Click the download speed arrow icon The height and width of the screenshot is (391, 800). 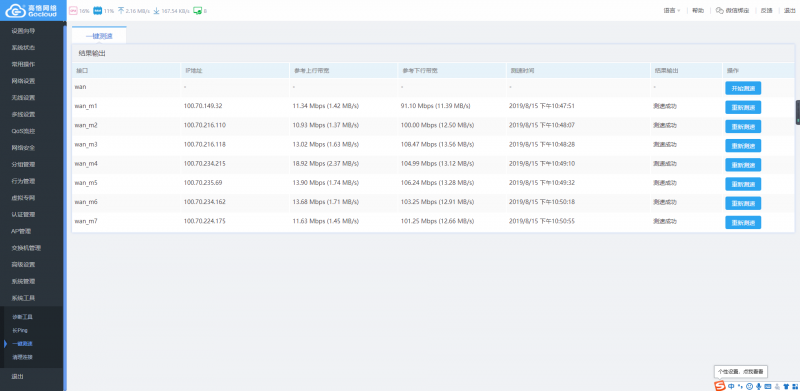pos(157,11)
